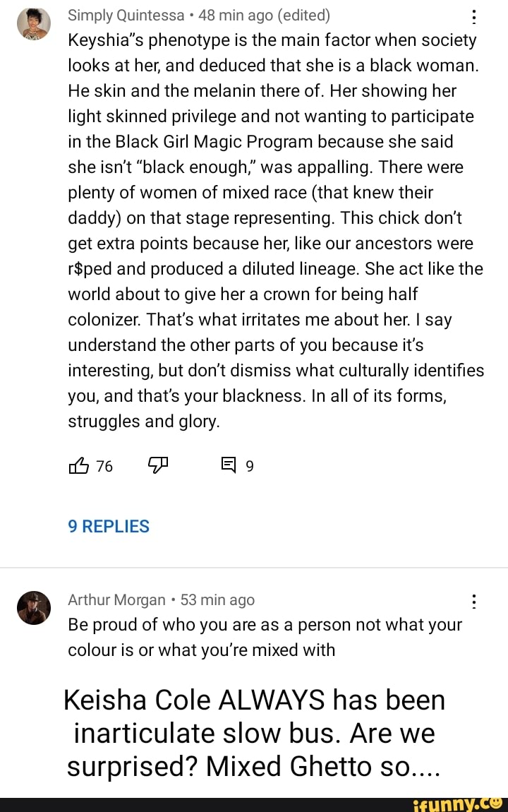Click the 9 reply count number
Image resolution: width=508 pixels, height=812 pixels.
pos(250,466)
